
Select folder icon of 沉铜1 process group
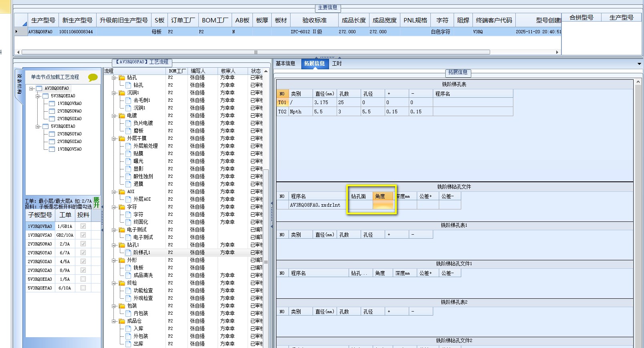pyautogui.click(x=122, y=93)
